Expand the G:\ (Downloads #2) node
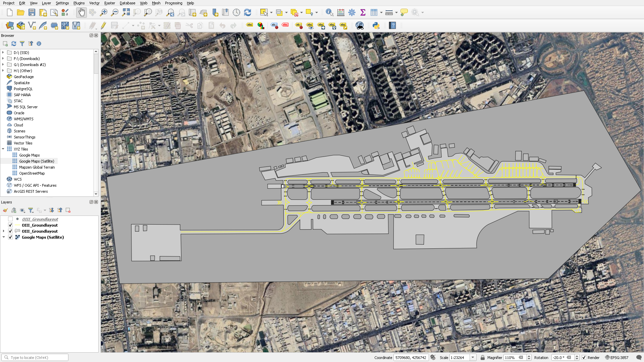This screenshot has width=644, height=362. [3, 65]
